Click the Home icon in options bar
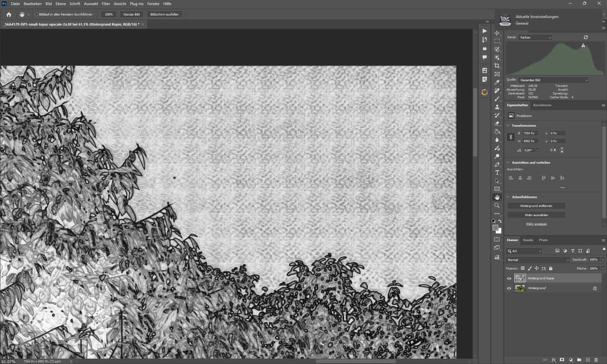This screenshot has height=364, width=607. [x=9, y=14]
